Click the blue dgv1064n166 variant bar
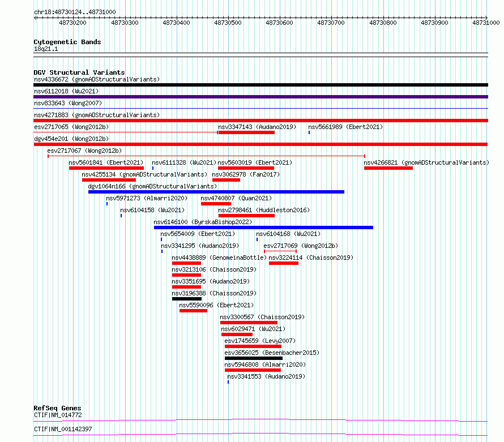Screen dimensions: 504x442 tap(216, 192)
